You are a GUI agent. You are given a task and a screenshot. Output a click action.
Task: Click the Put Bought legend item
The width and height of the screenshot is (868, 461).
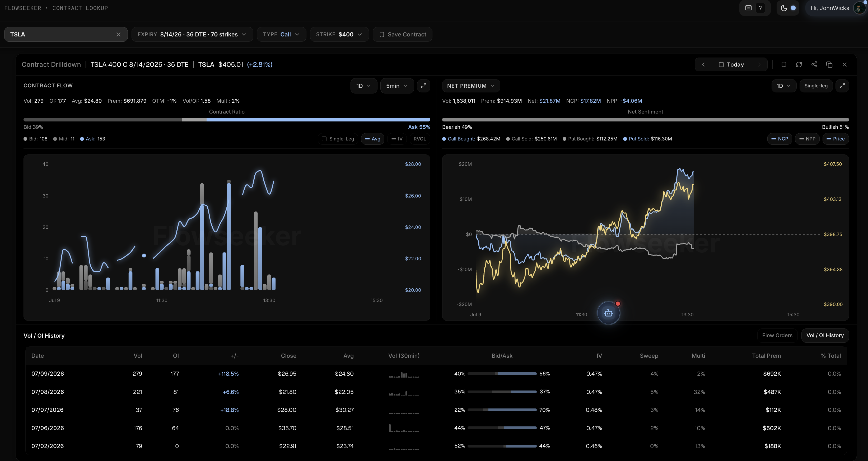coord(590,139)
